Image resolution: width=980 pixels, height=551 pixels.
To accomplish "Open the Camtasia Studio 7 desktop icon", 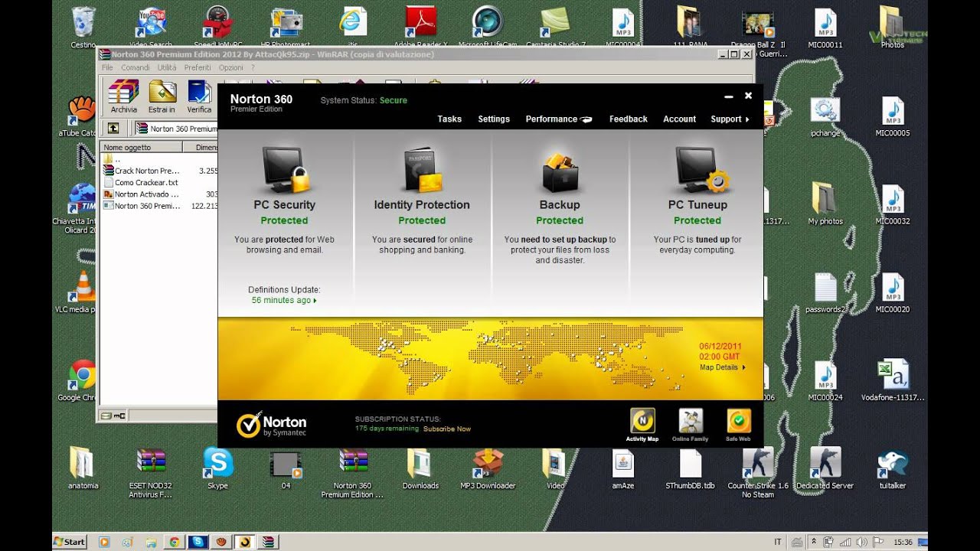I will point(556,27).
